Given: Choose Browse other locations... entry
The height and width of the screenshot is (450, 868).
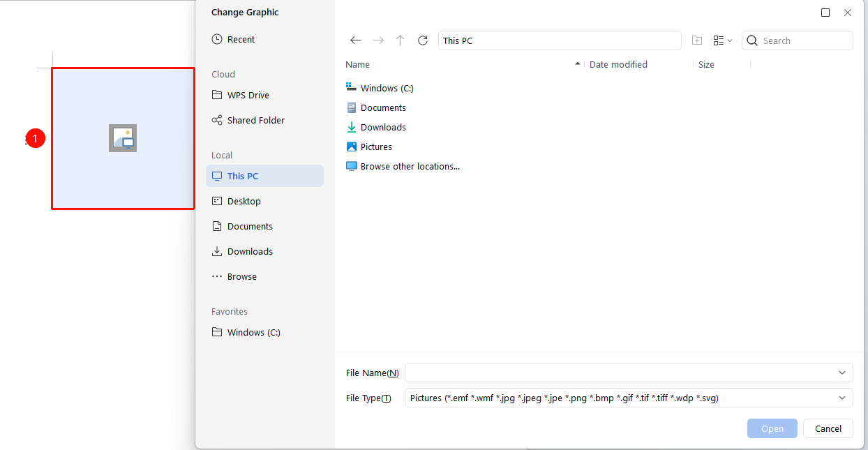Looking at the screenshot, I should pos(403,166).
